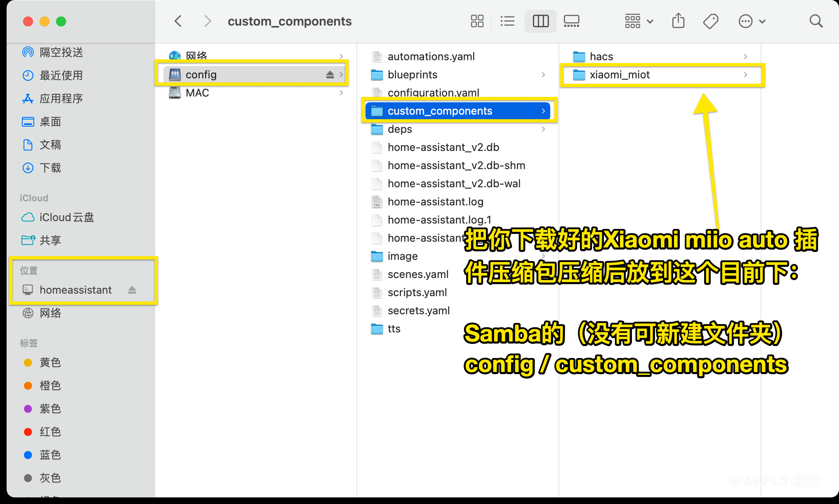Switch to list view in the toolbar
This screenshot has width=839, height=504.
point(507,21)
